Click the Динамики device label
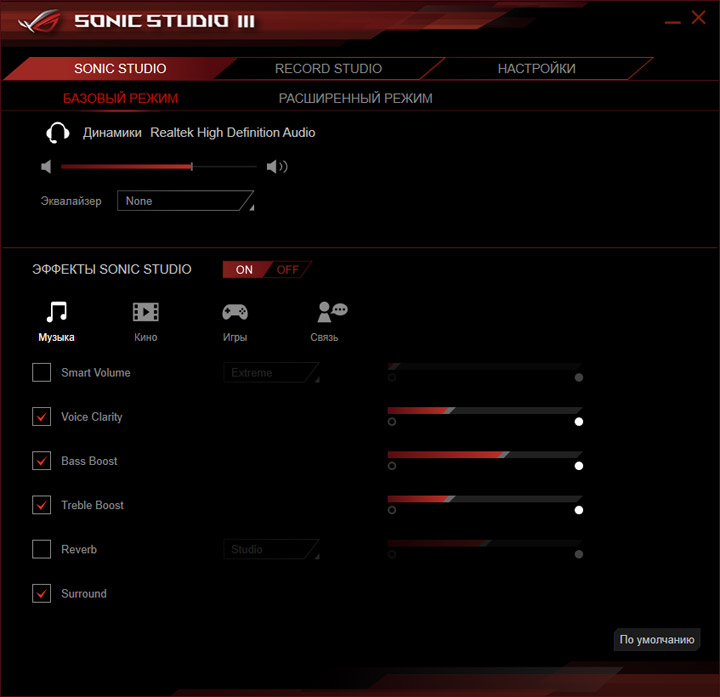 [112, 133]
